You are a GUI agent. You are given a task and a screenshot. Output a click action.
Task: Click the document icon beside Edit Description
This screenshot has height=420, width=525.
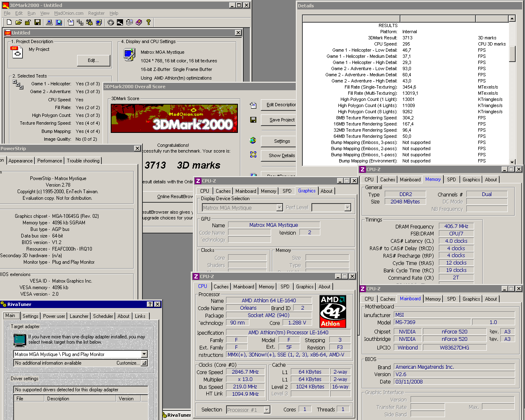click(x=253, y=105)
